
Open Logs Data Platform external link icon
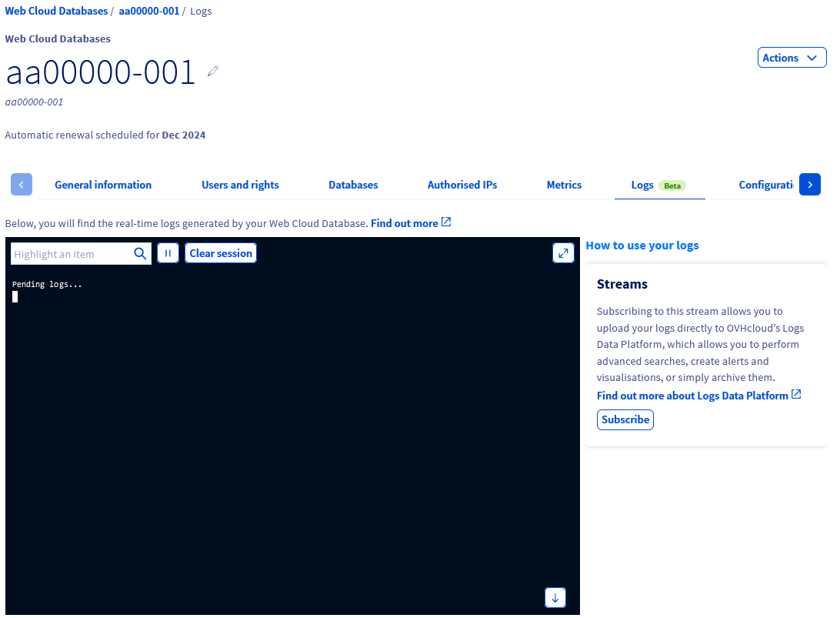(x=797, y=394)
